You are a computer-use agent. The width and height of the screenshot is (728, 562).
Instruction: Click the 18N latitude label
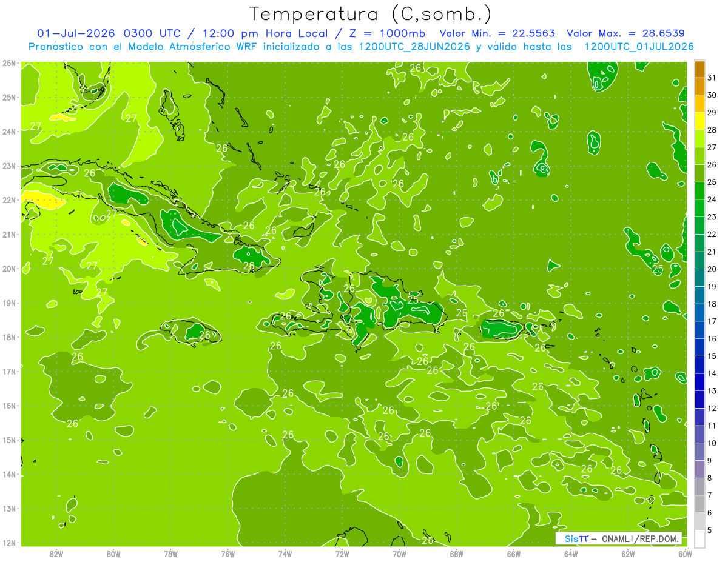[x=9, y=337]
